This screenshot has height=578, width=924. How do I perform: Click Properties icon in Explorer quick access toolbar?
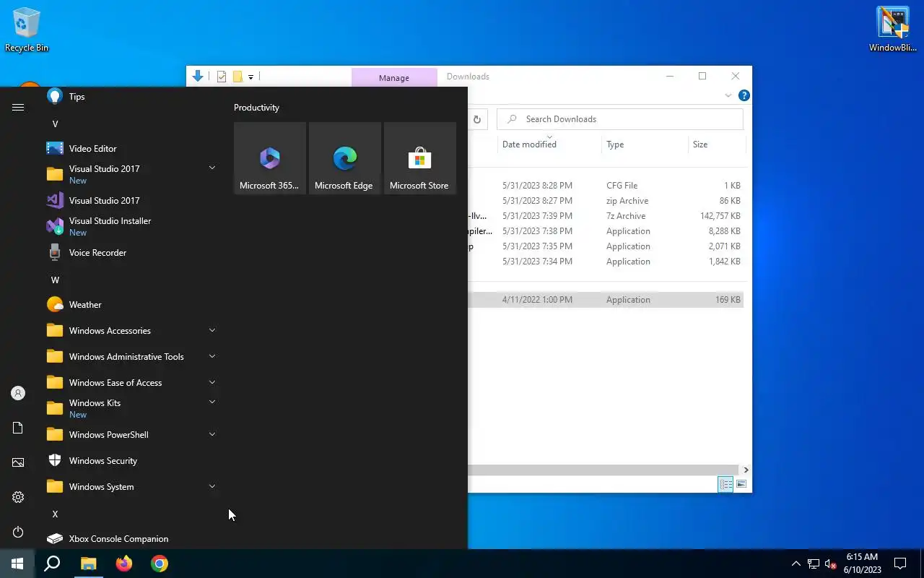(x=222, y=77)
